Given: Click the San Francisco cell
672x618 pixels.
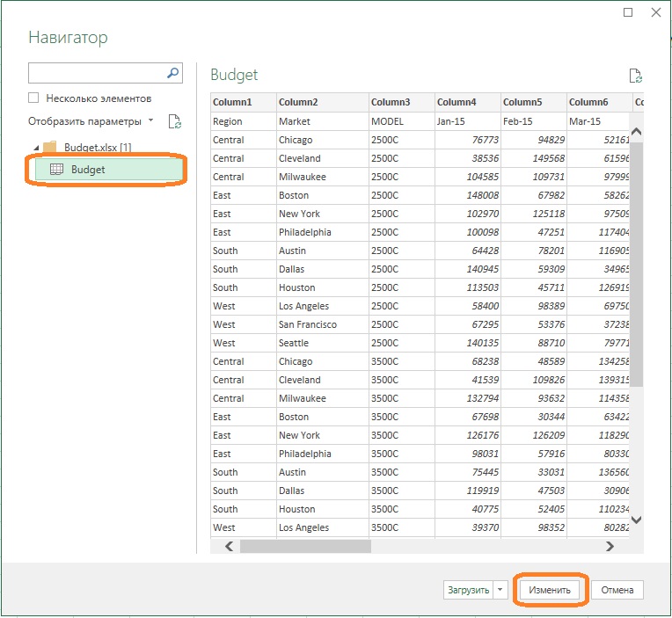Looking at the screenshot, I should [x=323, y=324].
